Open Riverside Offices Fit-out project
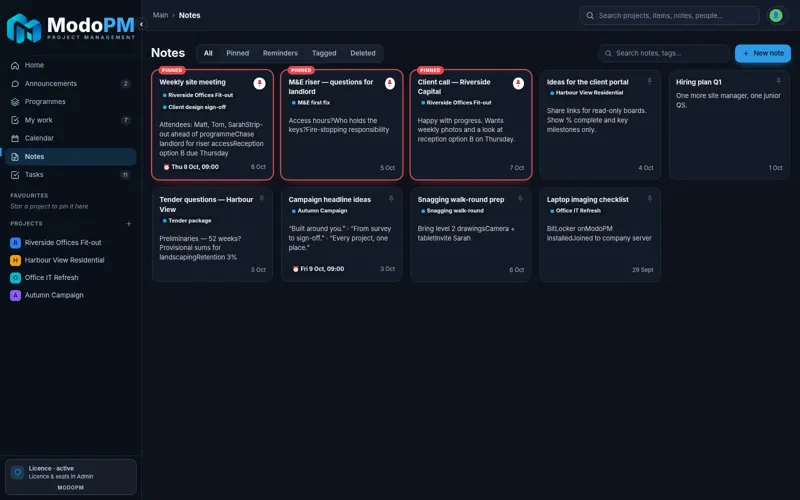The image size is (800, 500). coord(70,243)
